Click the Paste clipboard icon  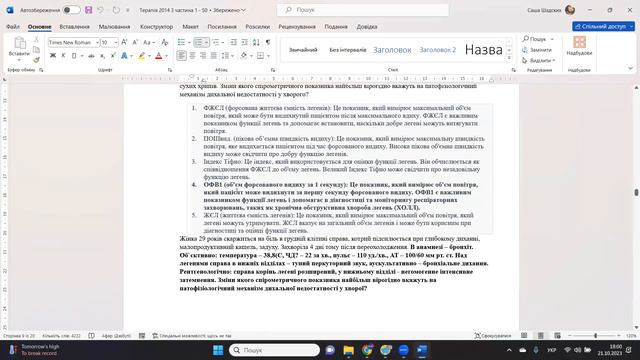19,43
